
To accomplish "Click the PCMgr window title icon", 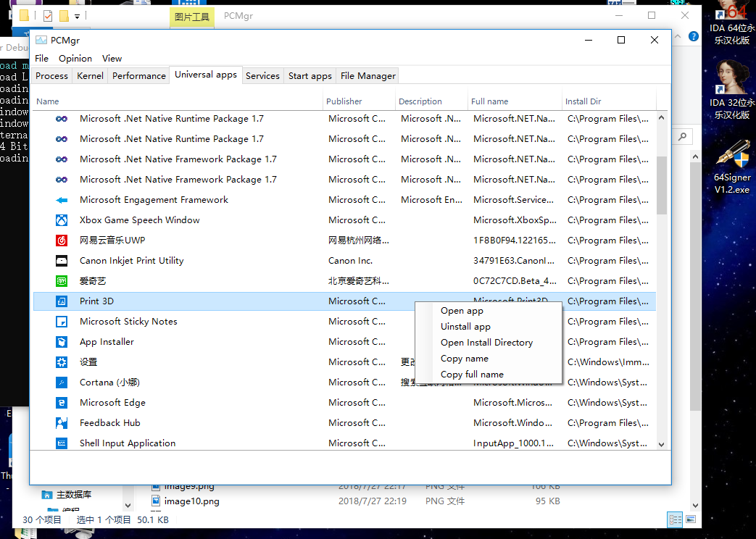I will (41, 40).
